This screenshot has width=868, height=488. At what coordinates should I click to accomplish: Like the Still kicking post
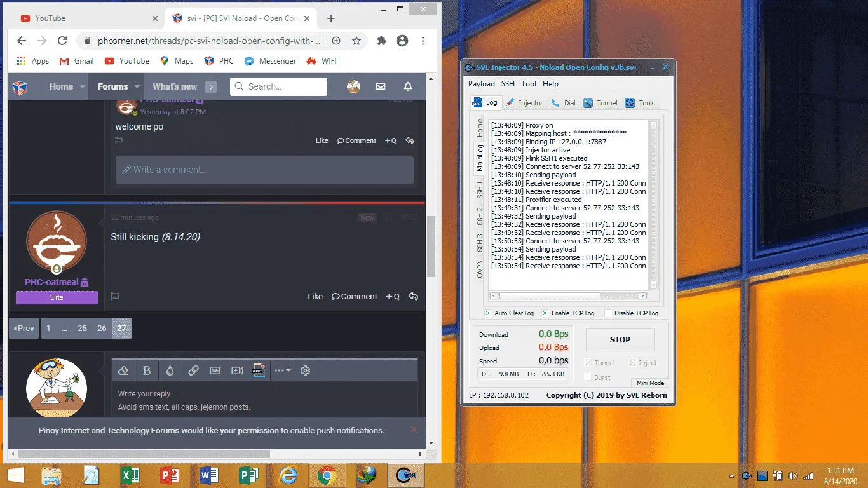coord(315,296)
